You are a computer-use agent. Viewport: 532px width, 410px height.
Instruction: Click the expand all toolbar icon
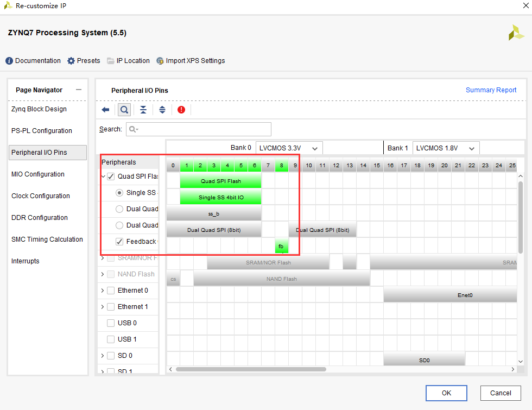162,110
